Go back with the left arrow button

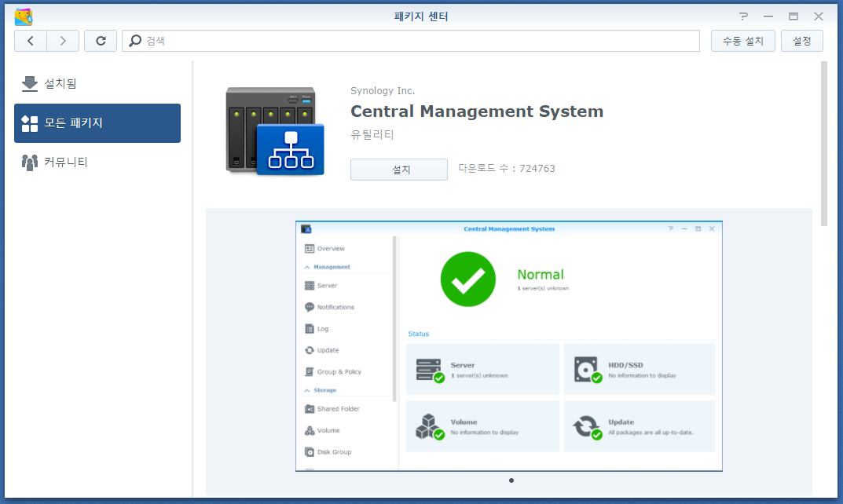pyautogui.click(x=31, y=41)
